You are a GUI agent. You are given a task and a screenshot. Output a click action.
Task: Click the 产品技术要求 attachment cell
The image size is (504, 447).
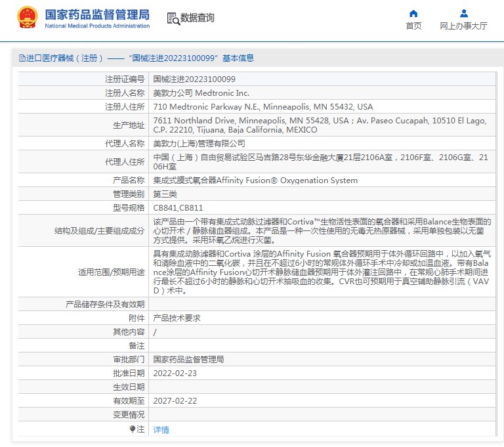pos(177,318)
